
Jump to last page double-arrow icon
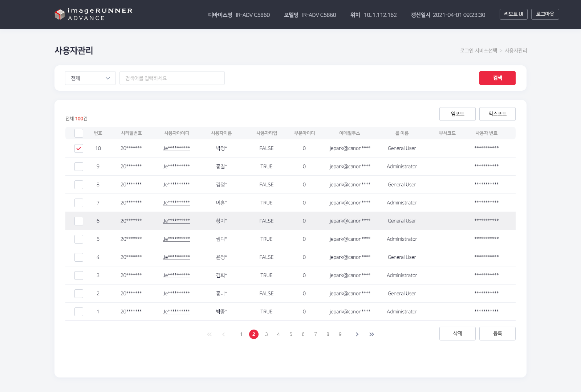[371, 334]
